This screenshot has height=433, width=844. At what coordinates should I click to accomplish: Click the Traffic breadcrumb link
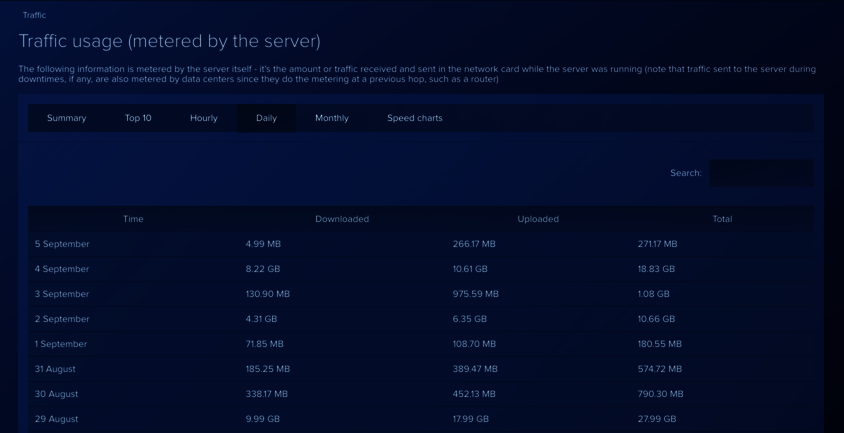34,15
